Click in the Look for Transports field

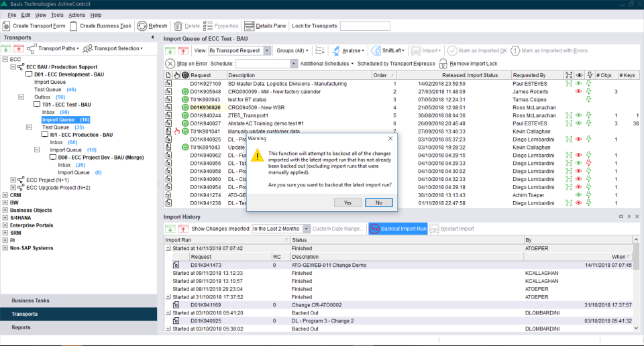click(365, 26)
